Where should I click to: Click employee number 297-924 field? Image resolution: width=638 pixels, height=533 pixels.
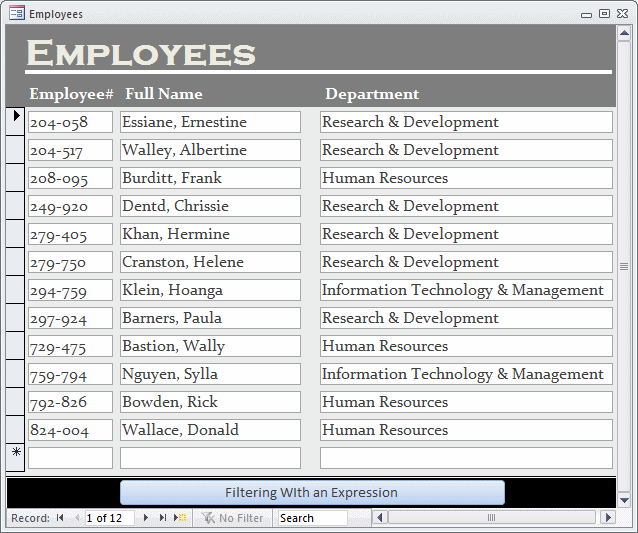pyautogui.click(x=70, y=318)
